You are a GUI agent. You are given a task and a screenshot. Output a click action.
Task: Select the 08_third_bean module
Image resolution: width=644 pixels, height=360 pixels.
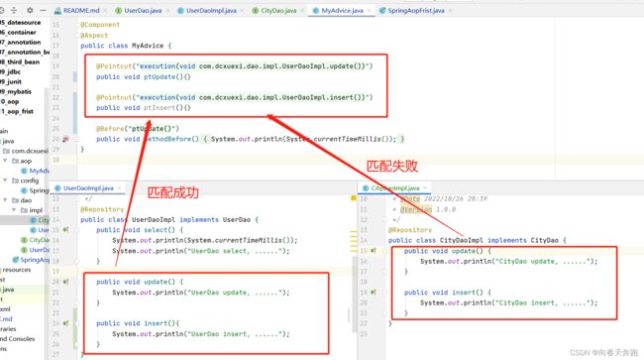point(20,61)
